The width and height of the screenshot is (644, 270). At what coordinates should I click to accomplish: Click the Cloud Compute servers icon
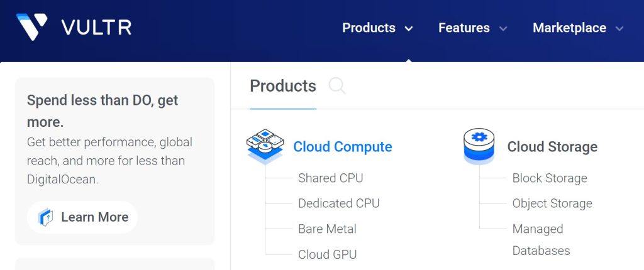[265, 146]
